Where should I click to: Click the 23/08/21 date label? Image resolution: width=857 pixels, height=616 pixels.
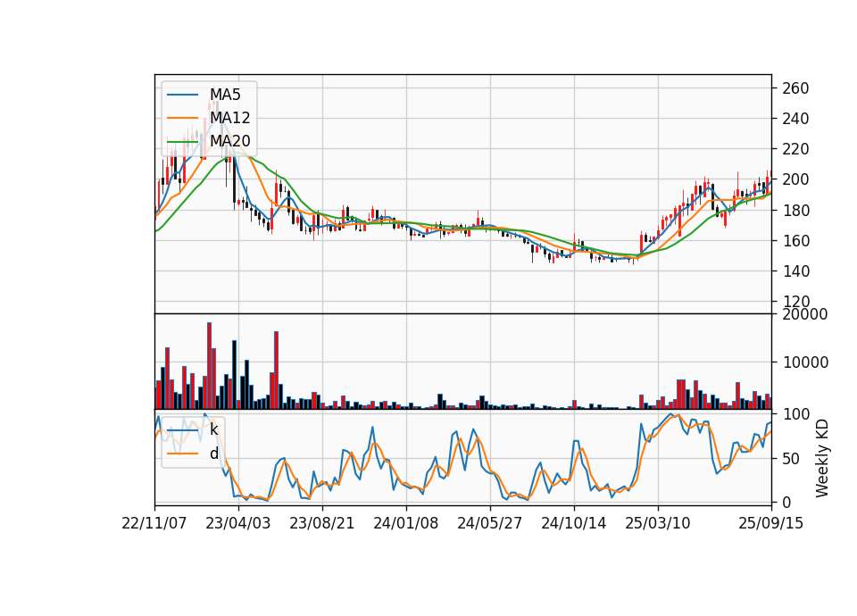(322, 523)
